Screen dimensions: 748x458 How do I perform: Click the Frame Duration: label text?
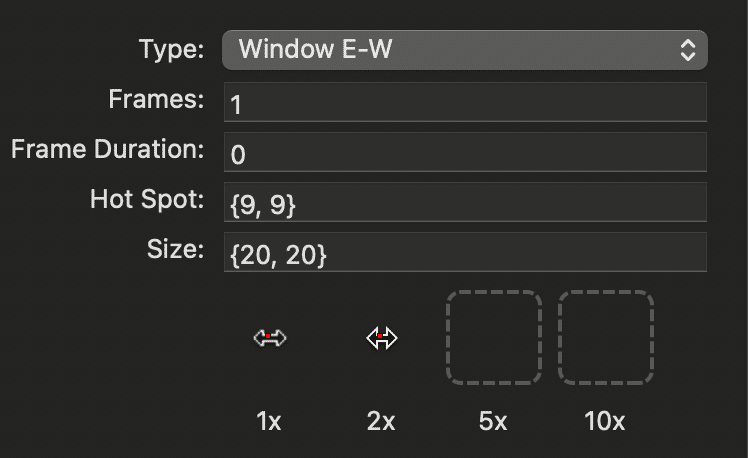[108, 149]
